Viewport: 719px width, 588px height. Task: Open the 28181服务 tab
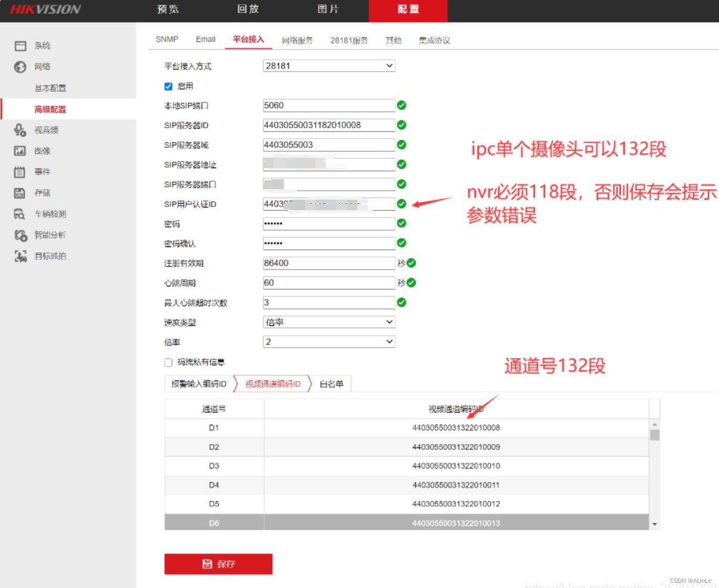click(x=349, y=40)
